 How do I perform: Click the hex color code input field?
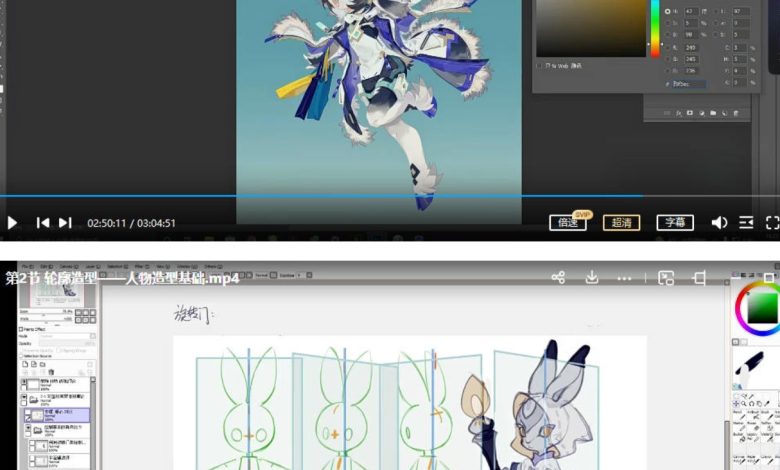pos(688,84)
